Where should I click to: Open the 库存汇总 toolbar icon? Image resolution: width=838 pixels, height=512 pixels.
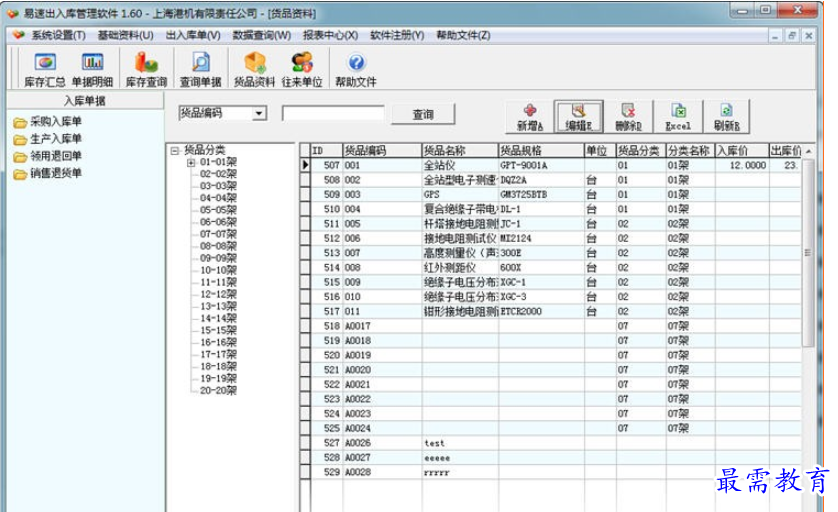[45, 69]
